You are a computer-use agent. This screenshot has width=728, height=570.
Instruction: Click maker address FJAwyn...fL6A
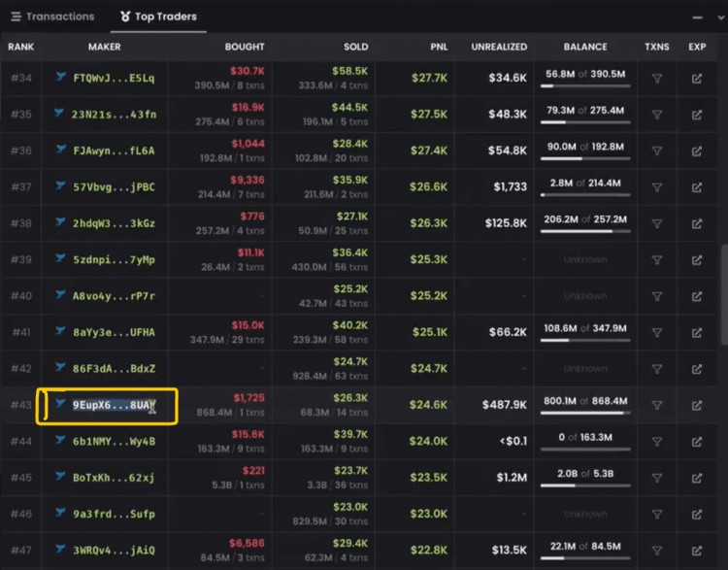[x=114, y=151]
